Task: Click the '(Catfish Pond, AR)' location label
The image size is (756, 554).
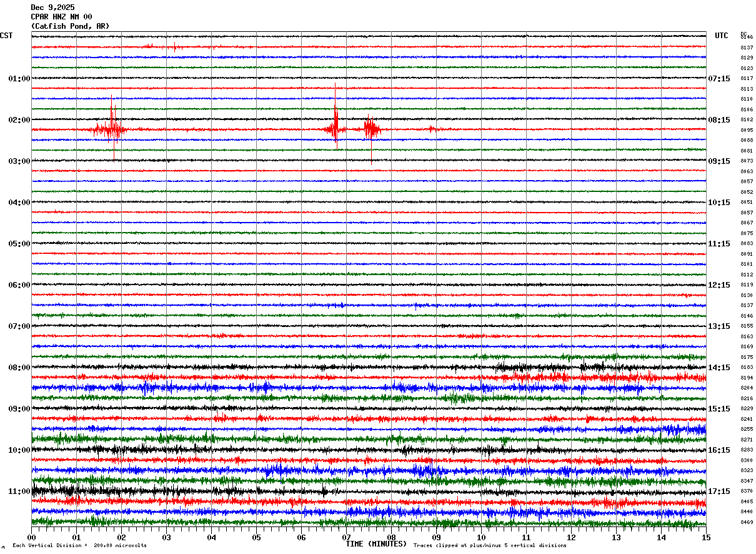Action: 70,26
